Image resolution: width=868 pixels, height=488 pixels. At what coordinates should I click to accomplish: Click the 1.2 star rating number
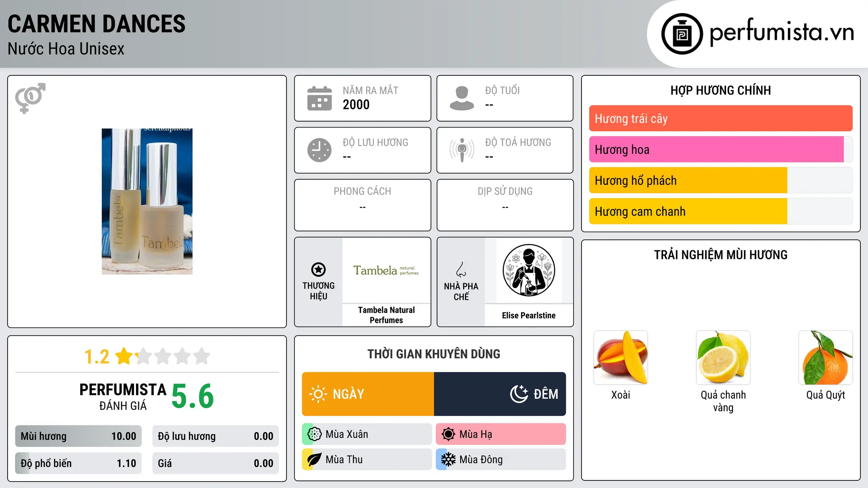(97, 357)
